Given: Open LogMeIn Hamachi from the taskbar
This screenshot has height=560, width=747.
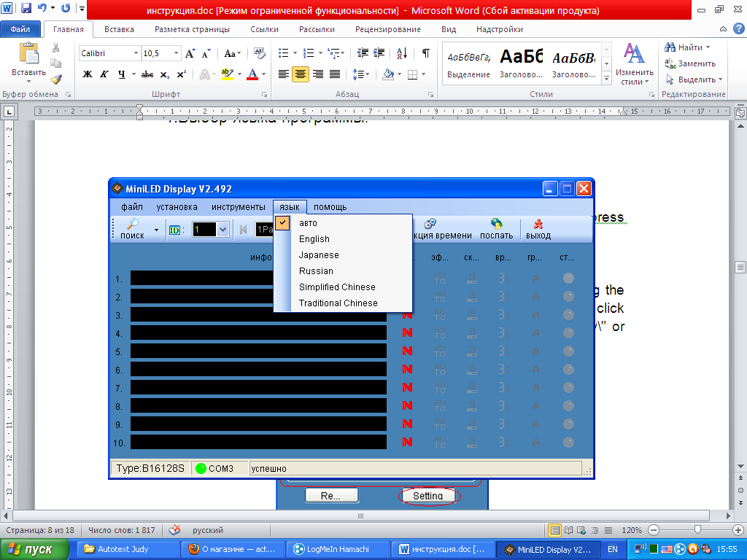Looking at the screenshot, I should pos(338,550).
